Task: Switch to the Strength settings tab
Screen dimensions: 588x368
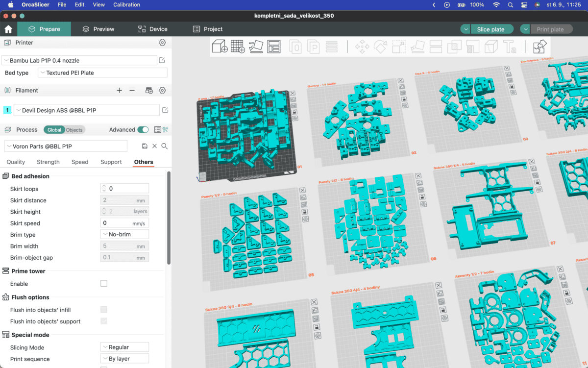Action: [x=48, y=162]
